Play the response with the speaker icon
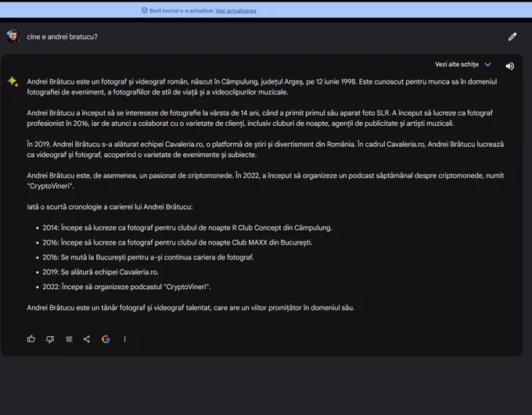 click(x=509, y=66)
